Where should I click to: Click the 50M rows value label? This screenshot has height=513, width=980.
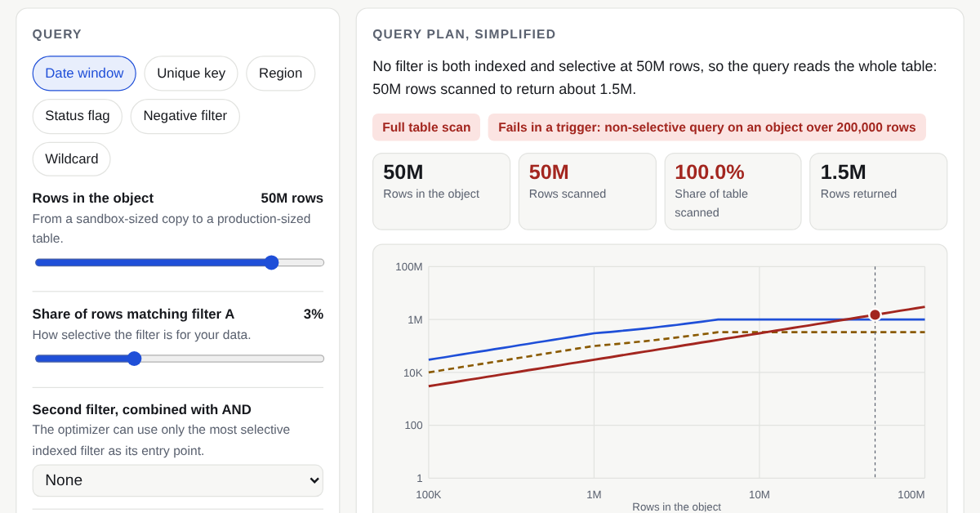[292, 199]
